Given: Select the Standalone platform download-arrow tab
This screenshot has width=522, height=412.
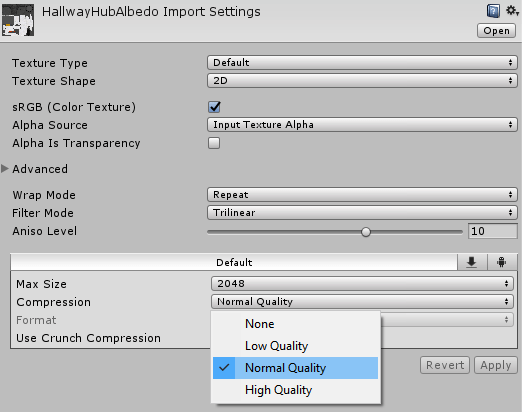Looking at the screenshot, I should 472,262.
